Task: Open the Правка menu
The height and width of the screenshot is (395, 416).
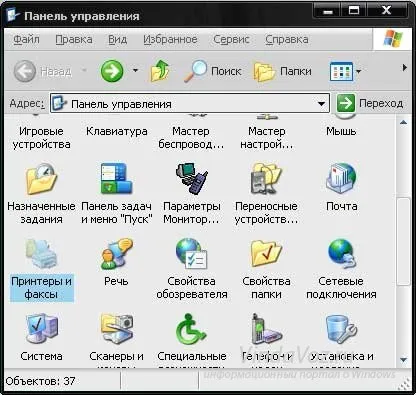Action: click(74, 39)
